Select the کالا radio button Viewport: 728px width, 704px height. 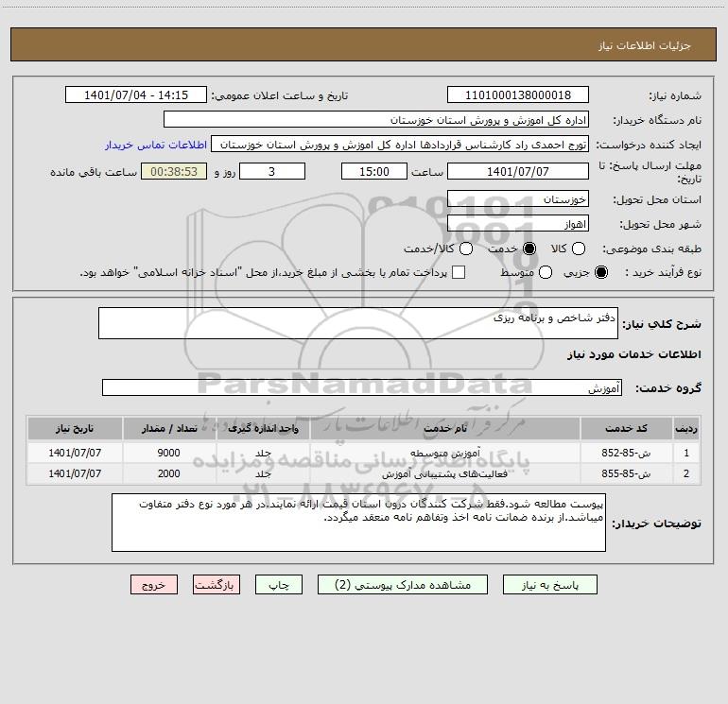(x=579, y=249)
